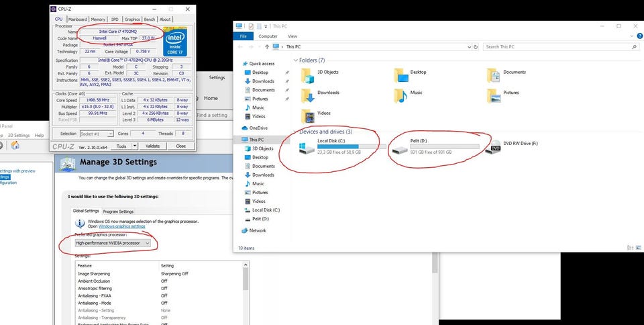The height and width of the screenshot is (325, 644).
Task: Click the Validate button in CPU-Z
Action: click(x=152, y=146)
